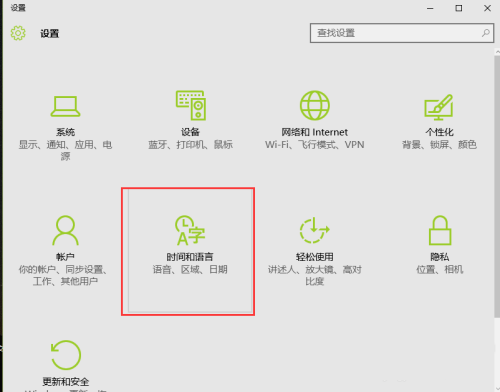This screenshot has width=500, height=392.
Task: Open the 设备 keyboard and speaker icon
Action: coord(191,105)
